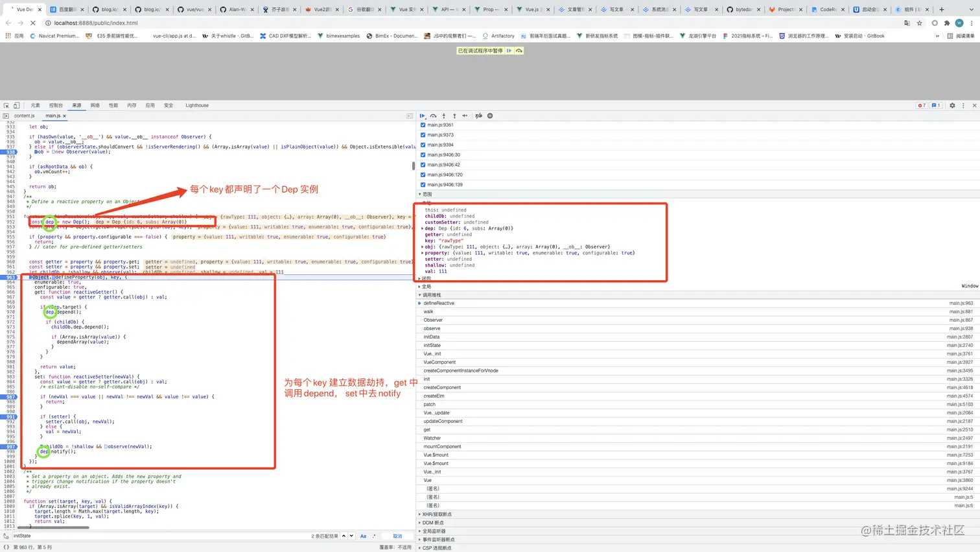Uncheck breakpoint main.js:9406:120
The height and width of the screenshot is (552, 980).
(423, 174)
